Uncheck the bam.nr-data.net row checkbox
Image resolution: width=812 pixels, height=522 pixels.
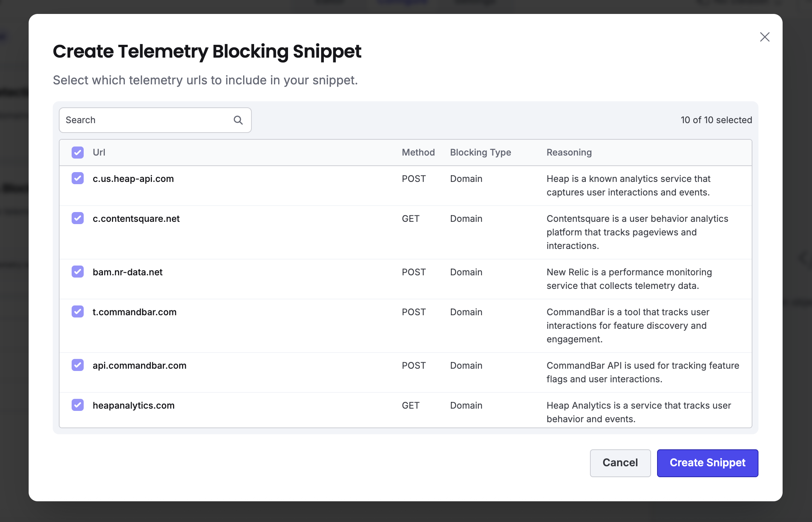(x=78, y=272)
